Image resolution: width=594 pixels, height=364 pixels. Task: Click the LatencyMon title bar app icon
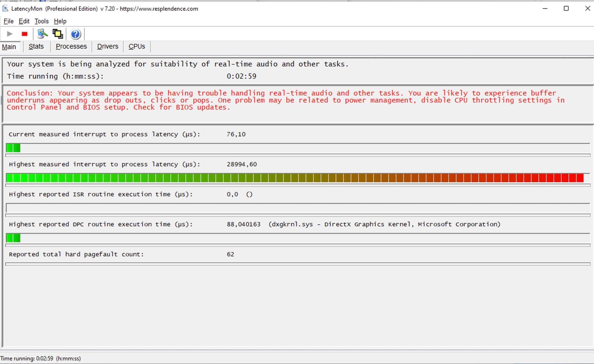tap(5, 8)
